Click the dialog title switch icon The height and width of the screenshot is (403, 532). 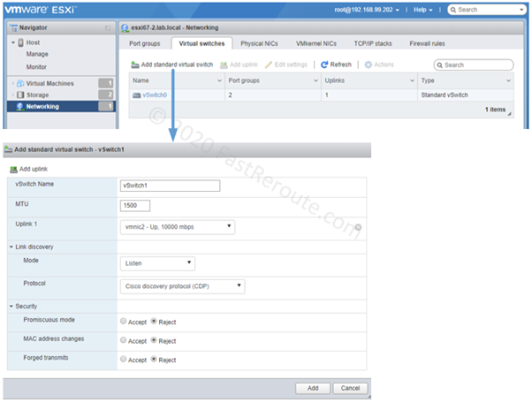8,149
